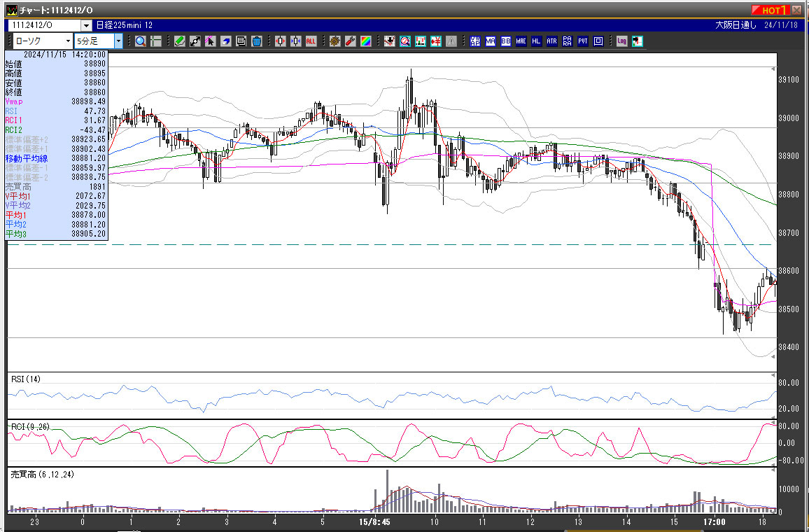Click the number-2 magnifier icon

coord(405,41)
